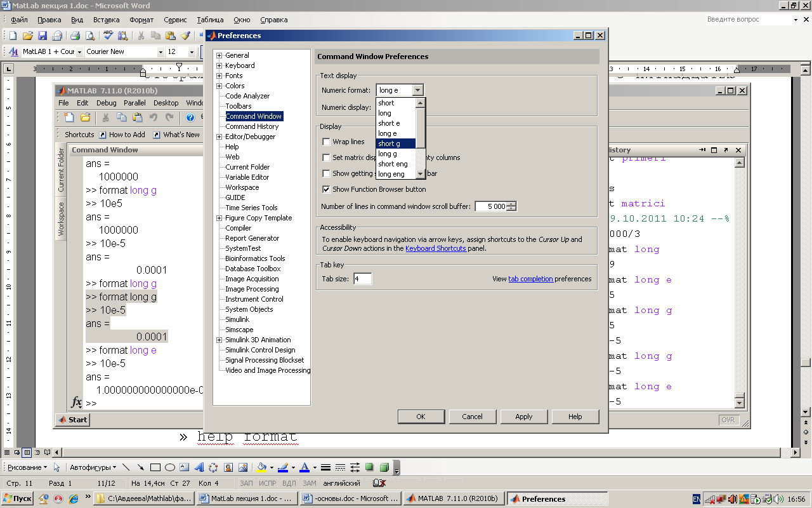This screenshot has height=508, width=812.
Task: Click the Cancel button in Preferences
Action: (x=472, y=417)
